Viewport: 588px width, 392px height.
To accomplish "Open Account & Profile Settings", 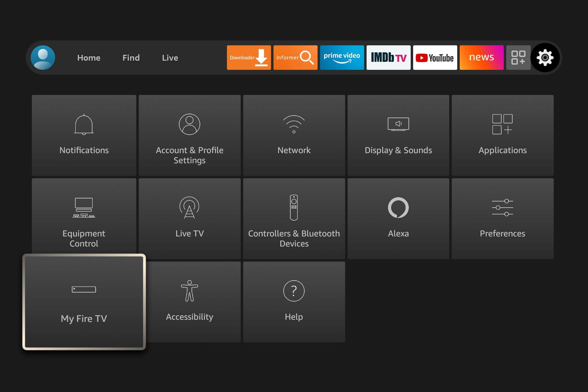I will coord(190,135).
